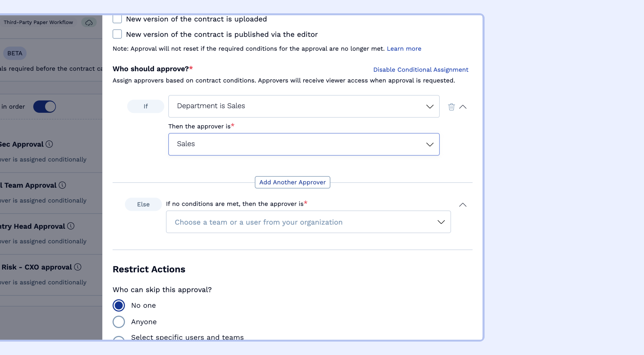Screen dimensions: 644x355
Task: Click the cloud sync status icon
Action: pyautogui.click(x=89, y=22)
